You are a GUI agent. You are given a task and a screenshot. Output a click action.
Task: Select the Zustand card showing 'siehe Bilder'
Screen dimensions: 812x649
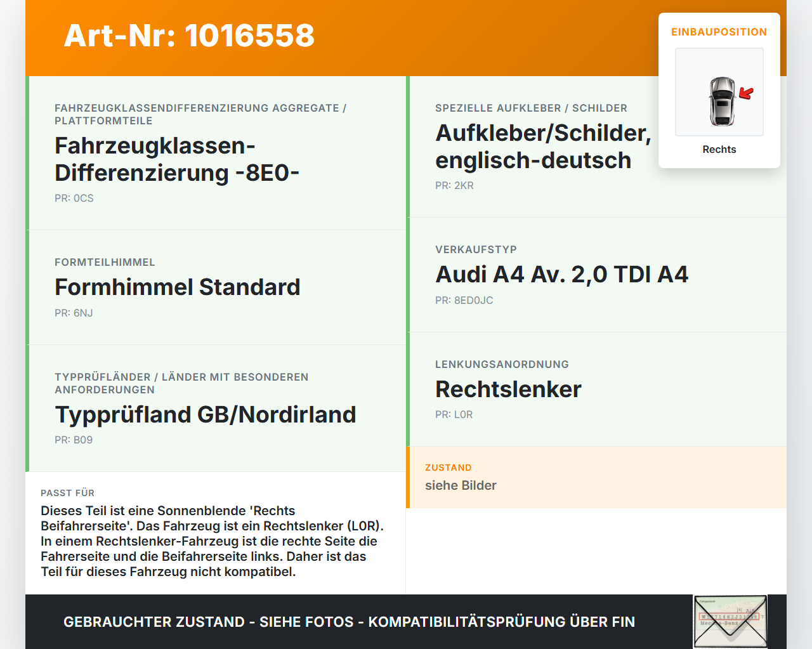tap(596, 477)
